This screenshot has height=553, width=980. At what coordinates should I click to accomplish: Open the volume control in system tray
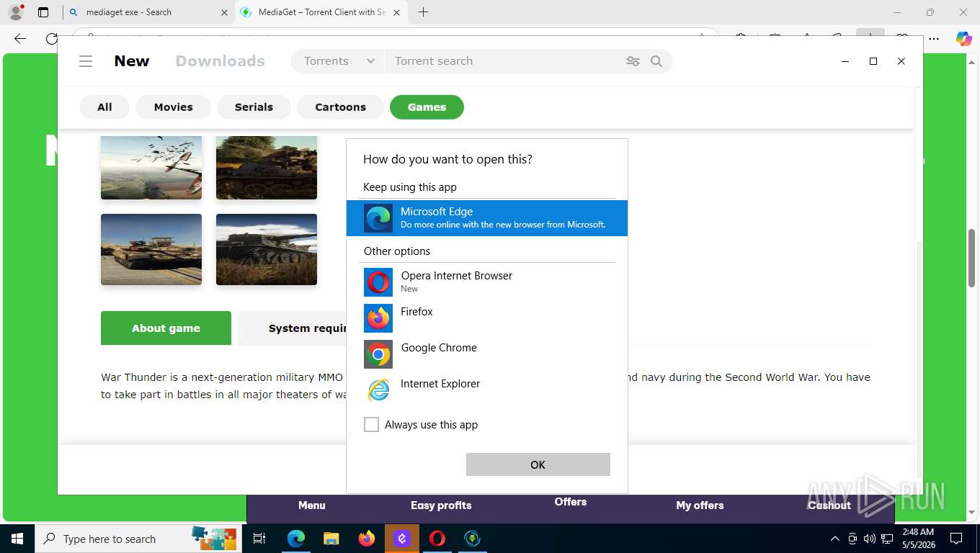870,539
